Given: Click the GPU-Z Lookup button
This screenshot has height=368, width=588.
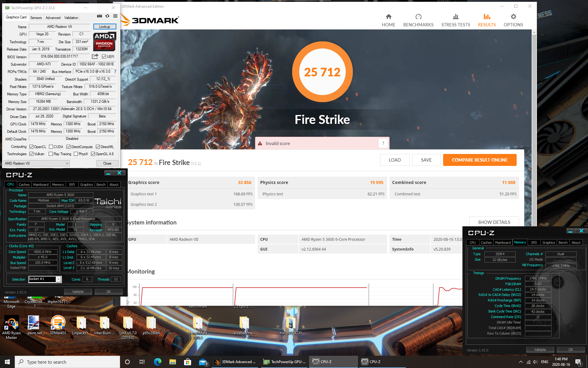Looking at the screenshot, I should click(x=105, y=27).
